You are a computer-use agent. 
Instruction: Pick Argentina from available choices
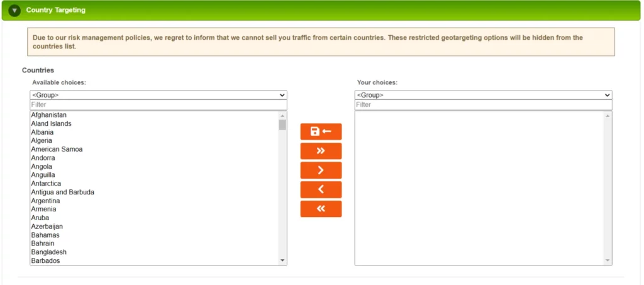[46, 201]
